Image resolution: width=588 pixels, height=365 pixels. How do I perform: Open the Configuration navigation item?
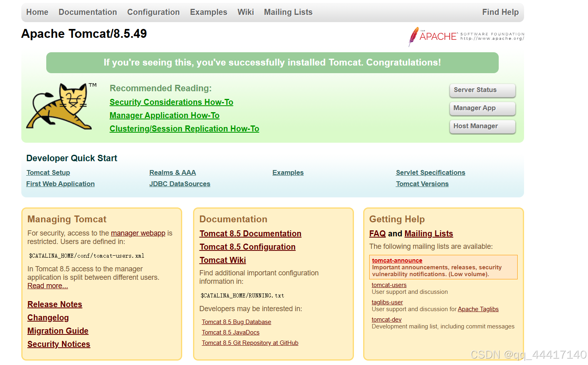point(153,12)
